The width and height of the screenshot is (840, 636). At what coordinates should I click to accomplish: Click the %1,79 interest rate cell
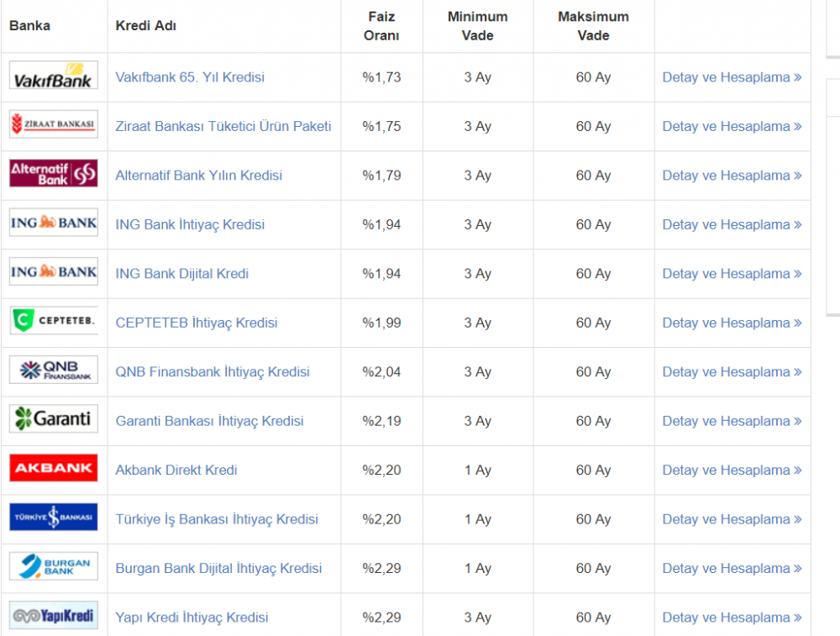click(x=381, y=176)
